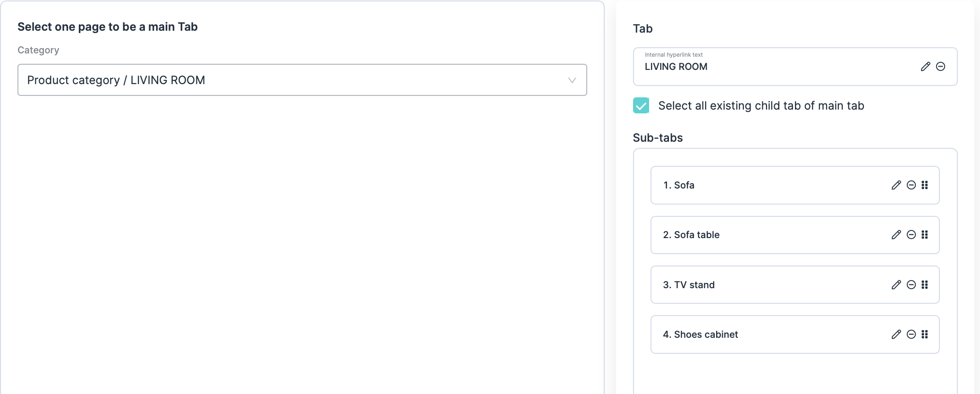This screenshot has width=980, height=394.
Task: Click pencil icon for Sofa sub-tab
Action: point(896,185)
